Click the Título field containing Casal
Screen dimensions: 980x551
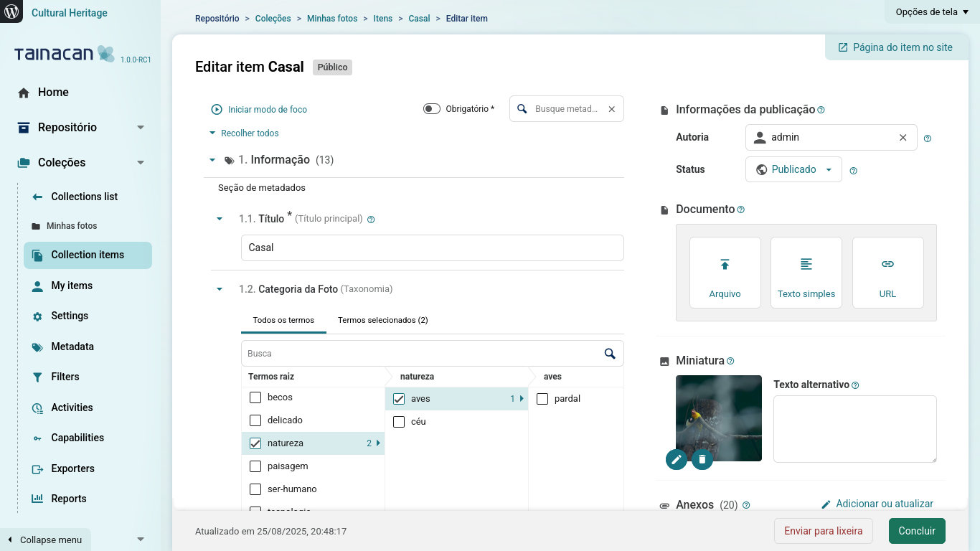pos(432,248)
